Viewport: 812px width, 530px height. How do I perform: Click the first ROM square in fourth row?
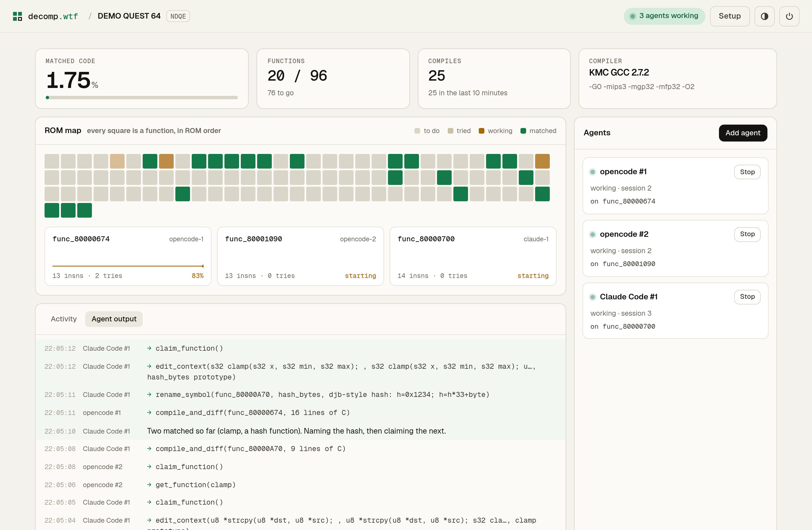tap(52, 210)
